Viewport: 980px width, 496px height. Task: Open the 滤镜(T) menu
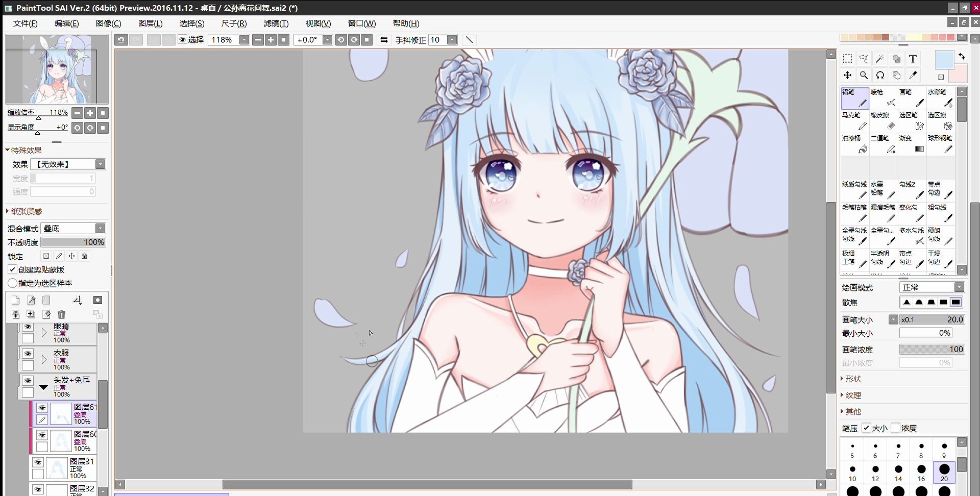point(276,23)
